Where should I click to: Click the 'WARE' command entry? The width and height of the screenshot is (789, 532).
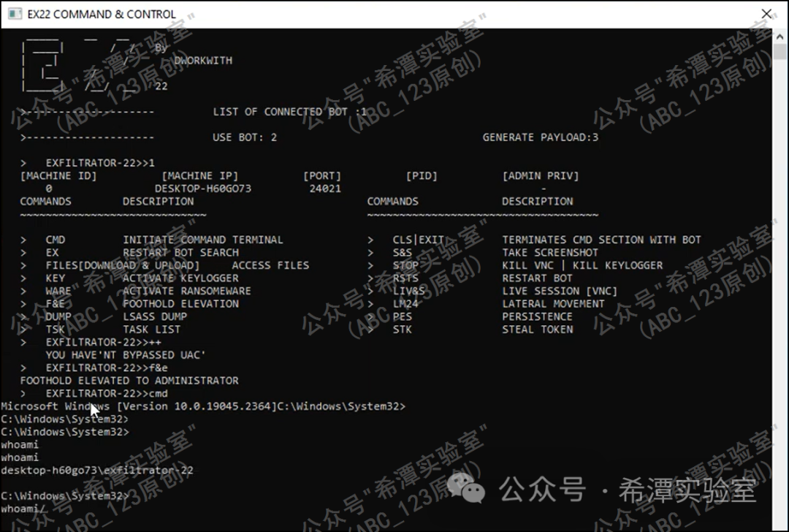coord(58,291)
